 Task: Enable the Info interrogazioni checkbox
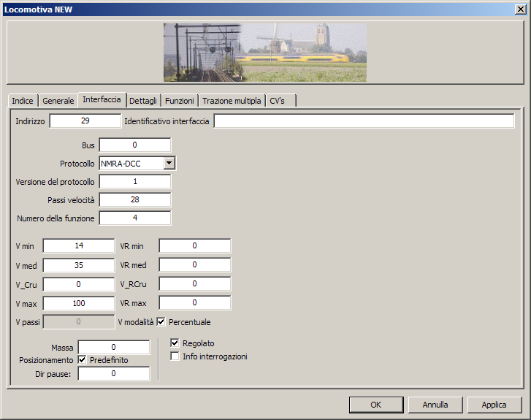pos(175,356)
